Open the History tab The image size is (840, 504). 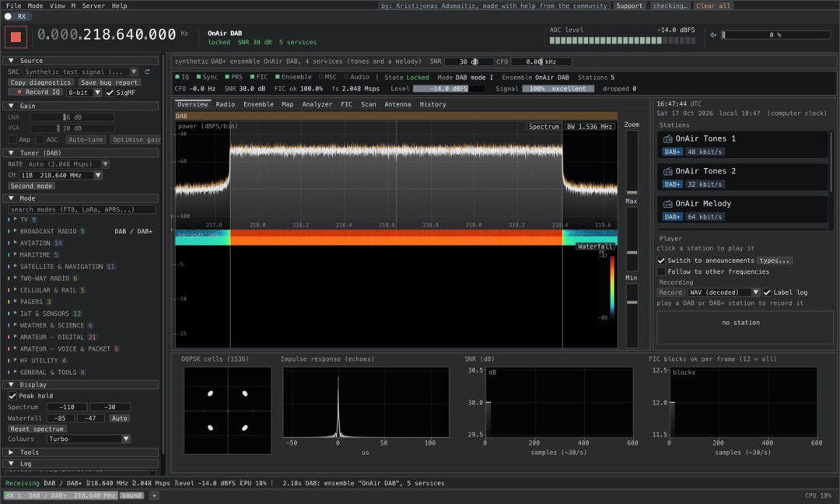(432, 104)
